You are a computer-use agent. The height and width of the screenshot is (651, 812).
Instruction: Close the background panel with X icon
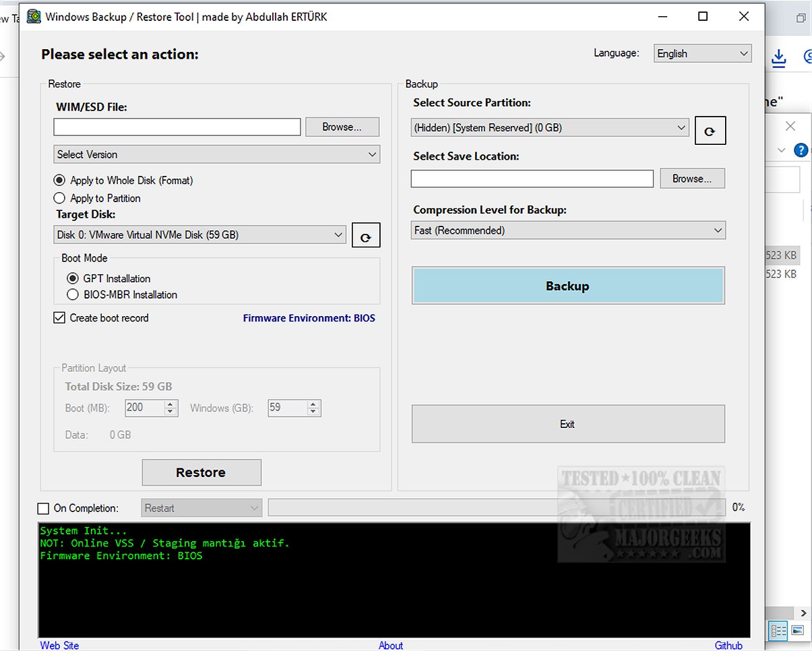790,126
